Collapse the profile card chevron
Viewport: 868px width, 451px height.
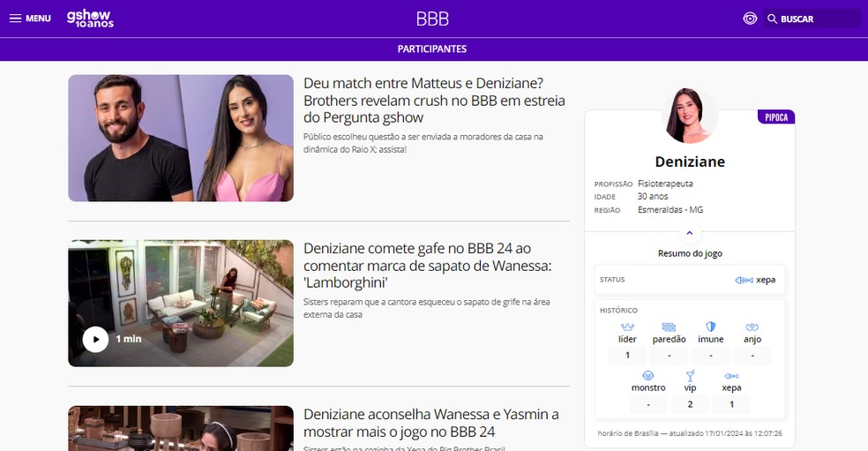pyautogui.click(x=690, y=233)
